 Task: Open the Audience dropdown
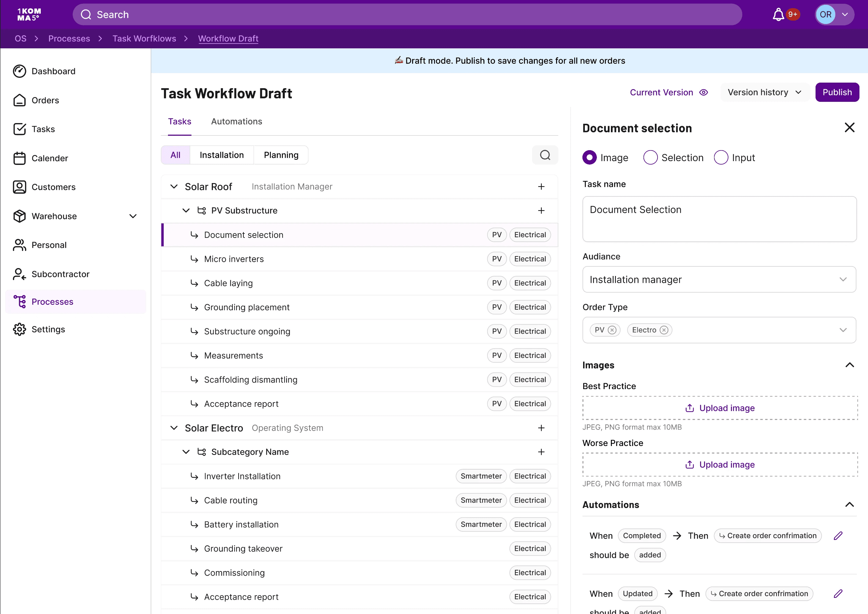[719, 279]
